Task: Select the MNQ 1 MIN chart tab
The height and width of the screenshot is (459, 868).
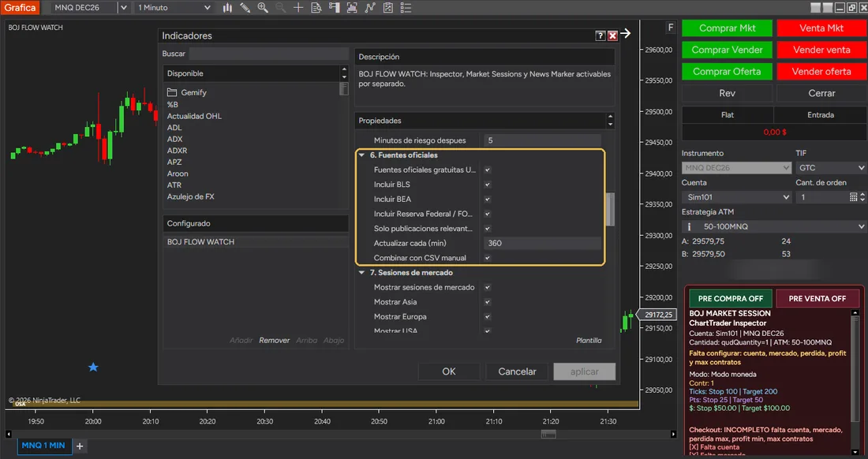Action: click(43, 446)
